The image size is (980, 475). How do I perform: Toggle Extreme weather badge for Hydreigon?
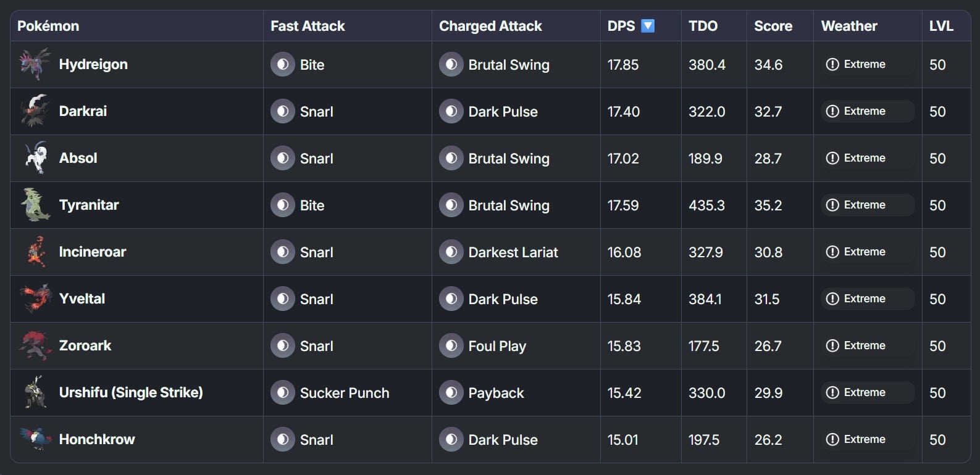(x=866, y=64)
